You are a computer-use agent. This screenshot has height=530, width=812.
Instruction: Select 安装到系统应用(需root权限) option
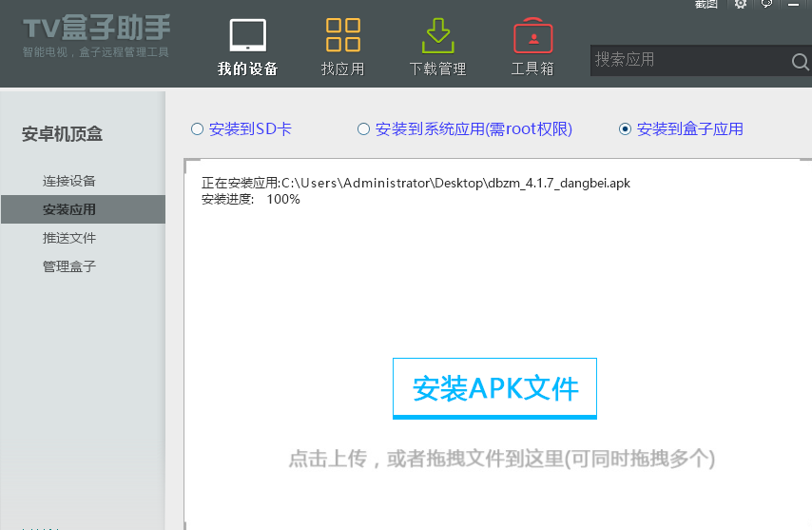coord(363,129)
